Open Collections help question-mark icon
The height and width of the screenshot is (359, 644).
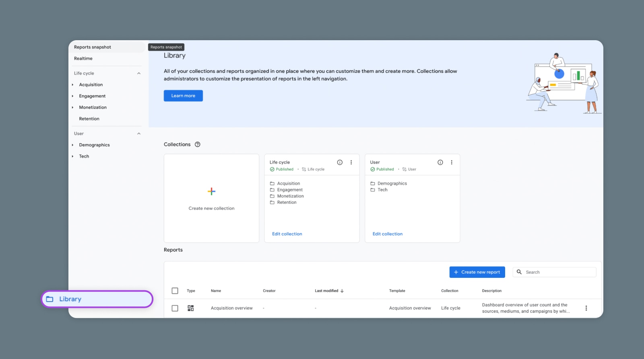tap(198, 144)
